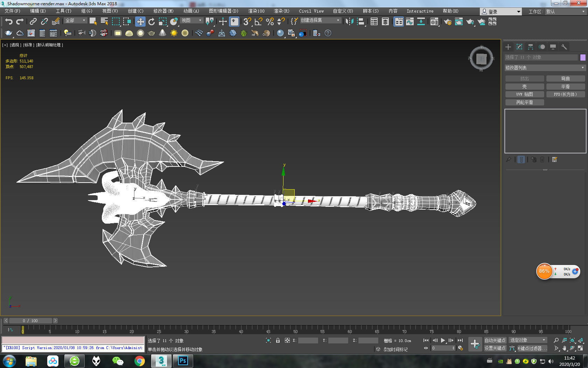Click the X coordinate input field
588x368 pixels.
click(308, 340)
